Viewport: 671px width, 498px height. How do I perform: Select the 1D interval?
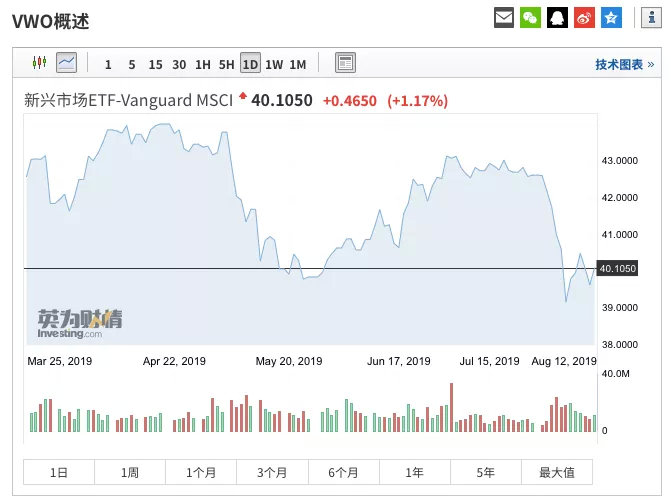(250, 64)
